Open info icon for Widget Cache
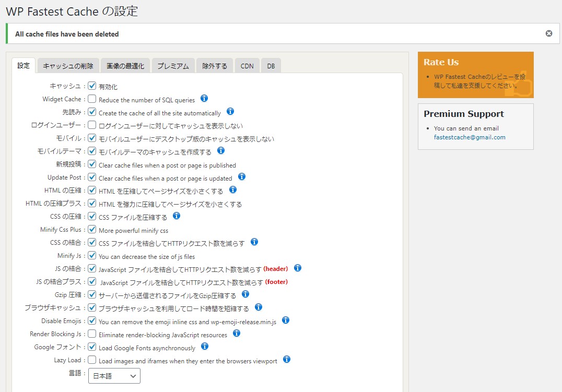This screenshot has width=562, height=392. click(204, 98)
